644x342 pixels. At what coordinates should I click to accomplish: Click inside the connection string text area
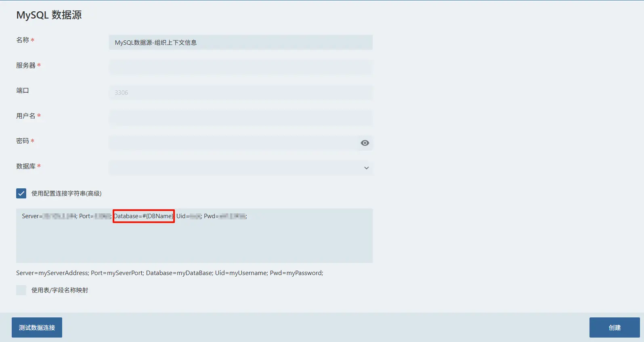pos(194,236)
